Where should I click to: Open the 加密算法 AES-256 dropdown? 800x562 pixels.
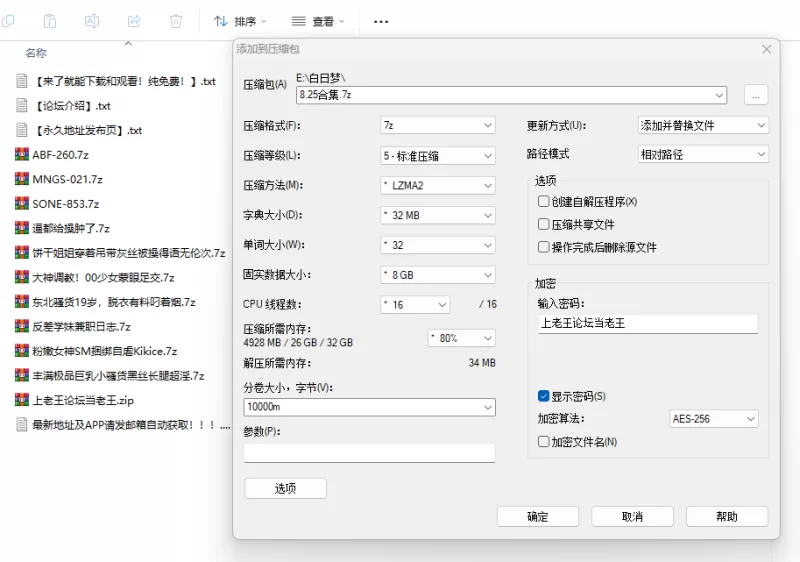point(713,419)
